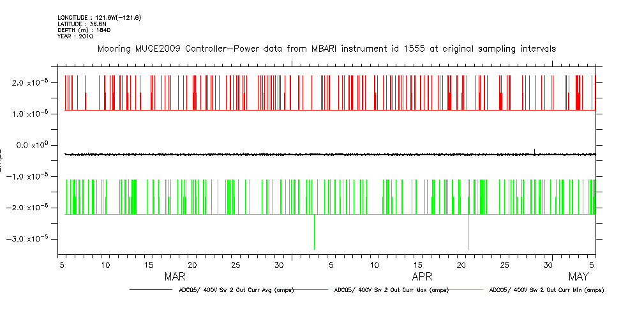Click the Out Curr Avg legend label
The image size is (644, 322).
(236, 290)
